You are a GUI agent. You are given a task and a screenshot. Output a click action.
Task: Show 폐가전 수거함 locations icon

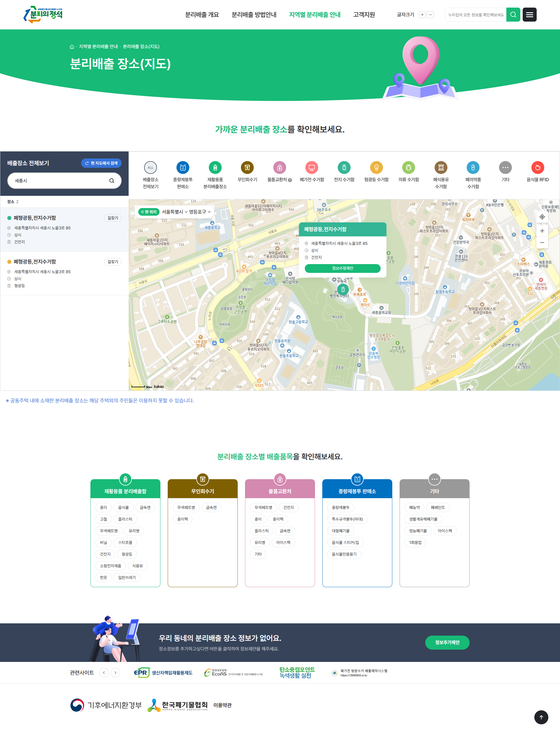[x=312, y=168]
